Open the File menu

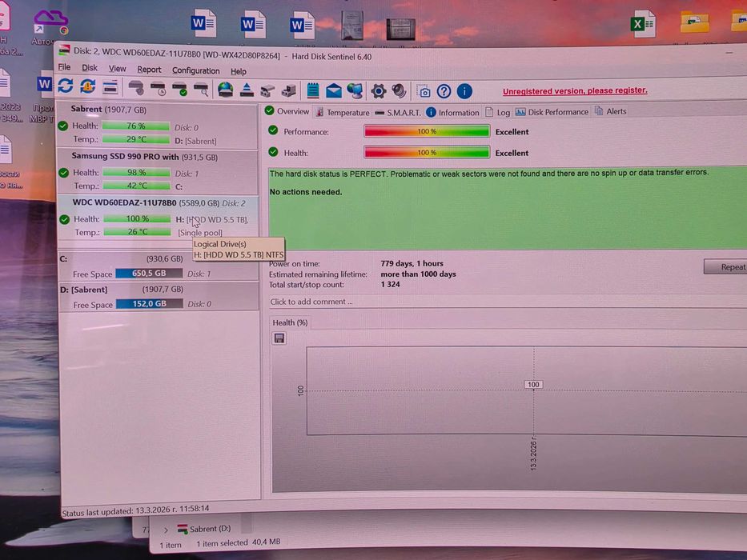(x=64, y=67)
